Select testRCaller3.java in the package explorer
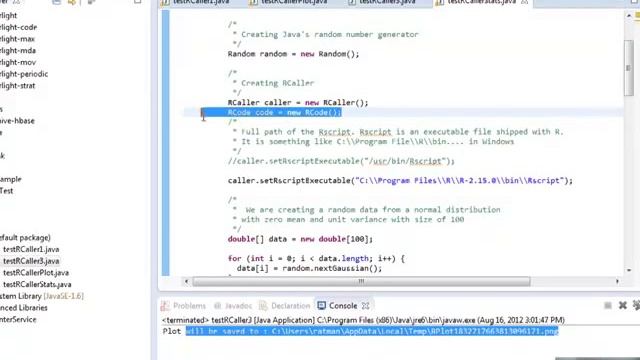Screen dimensions: 640x360 point(31,261)
